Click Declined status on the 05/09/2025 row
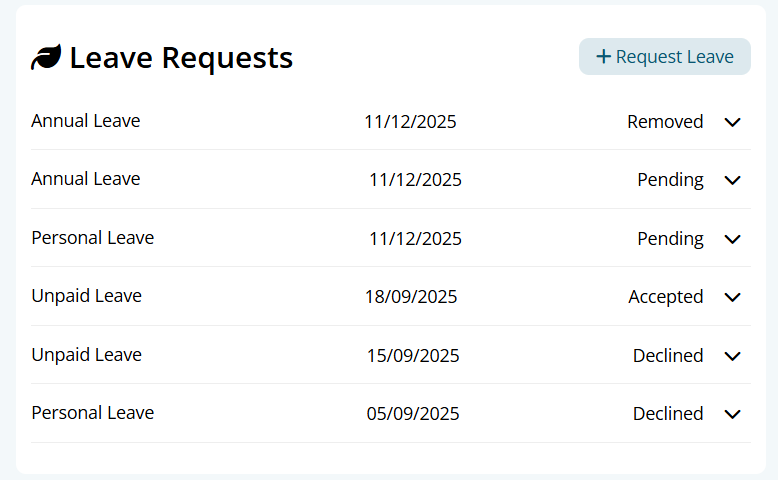 click(668, 414)
